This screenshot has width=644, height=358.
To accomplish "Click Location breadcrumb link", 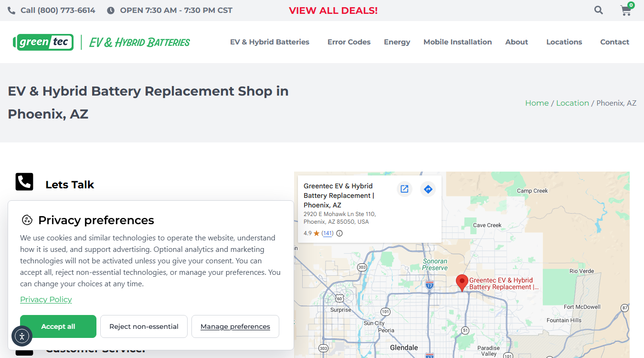I will [572, 103].
